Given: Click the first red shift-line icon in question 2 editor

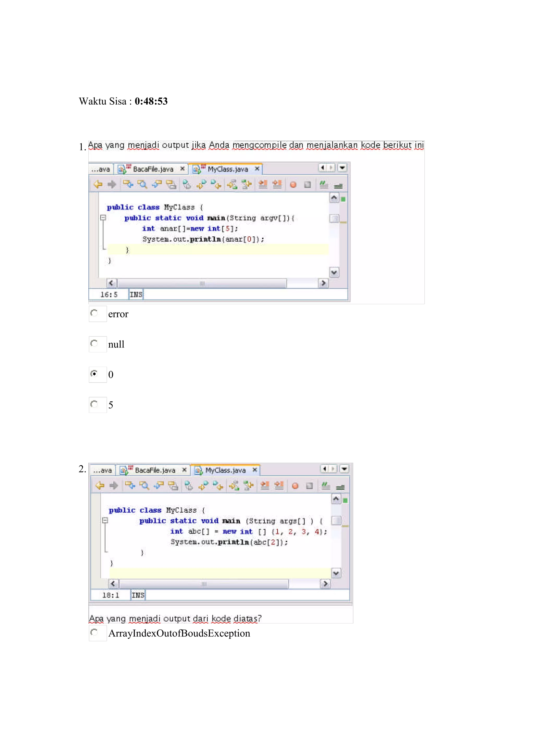Looking at the screenshot, I should [x=265, y=485].
